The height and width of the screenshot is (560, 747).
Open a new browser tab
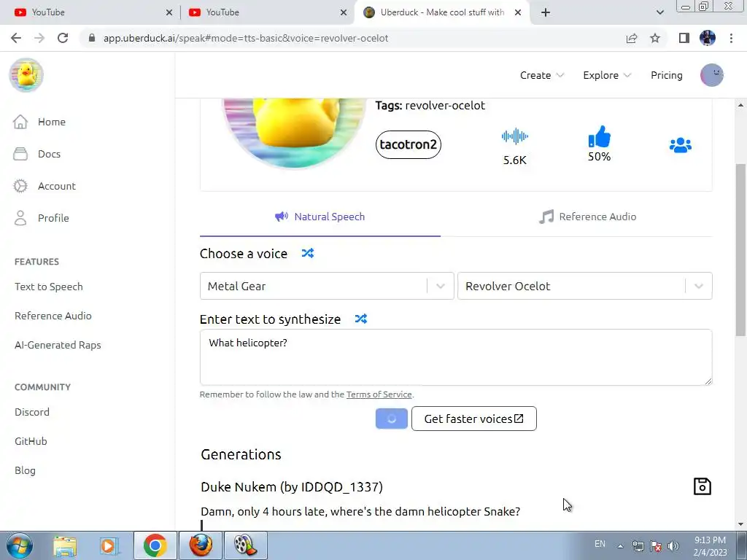[546, 12]
